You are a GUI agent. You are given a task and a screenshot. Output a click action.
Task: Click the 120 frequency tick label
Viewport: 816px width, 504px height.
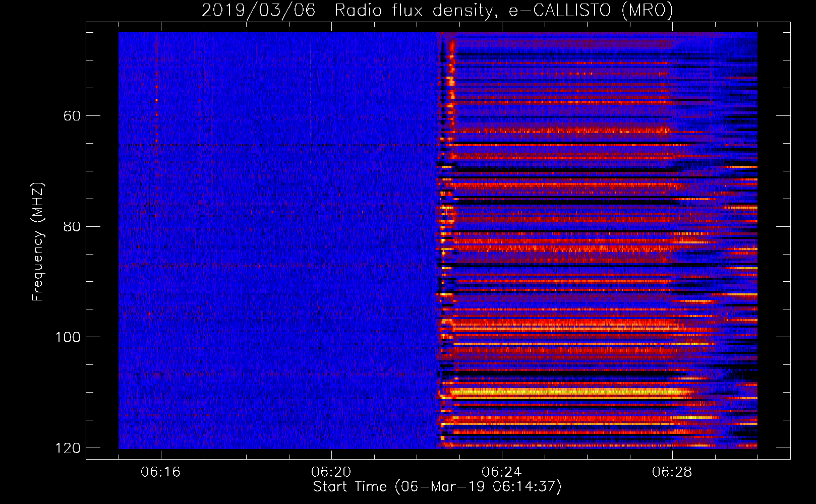click(x=68, y=448)
